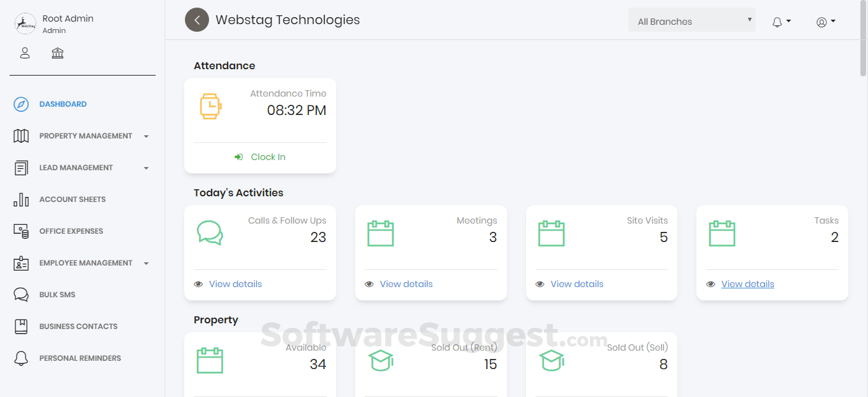Click the Clock In button
This screenshot has height=397, width=868.
[x=261, y=156]
